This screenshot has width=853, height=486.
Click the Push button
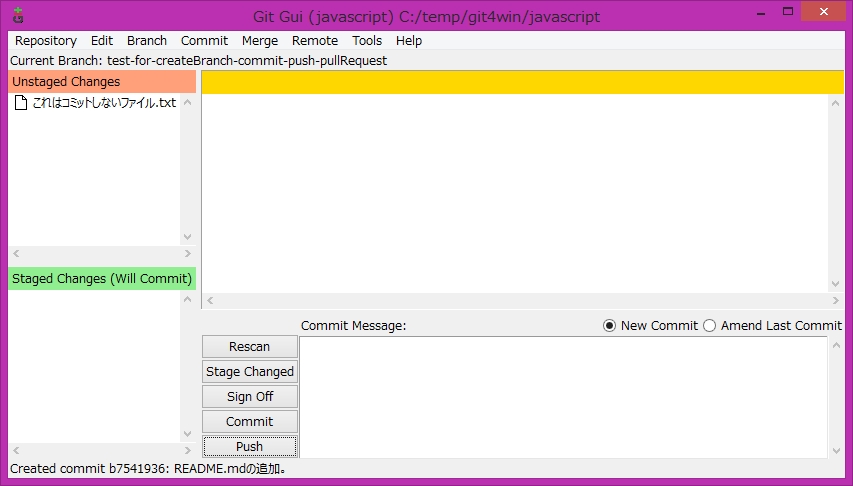point(250,447)
